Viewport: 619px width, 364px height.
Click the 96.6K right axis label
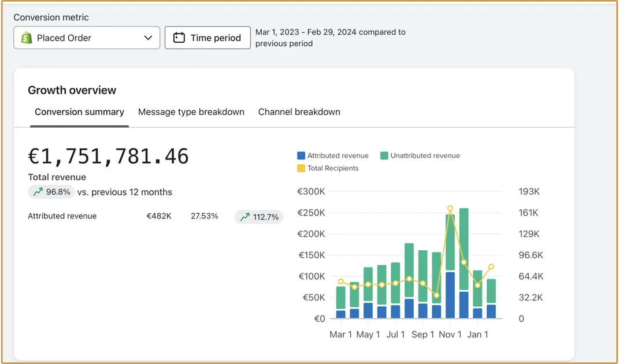531,255
